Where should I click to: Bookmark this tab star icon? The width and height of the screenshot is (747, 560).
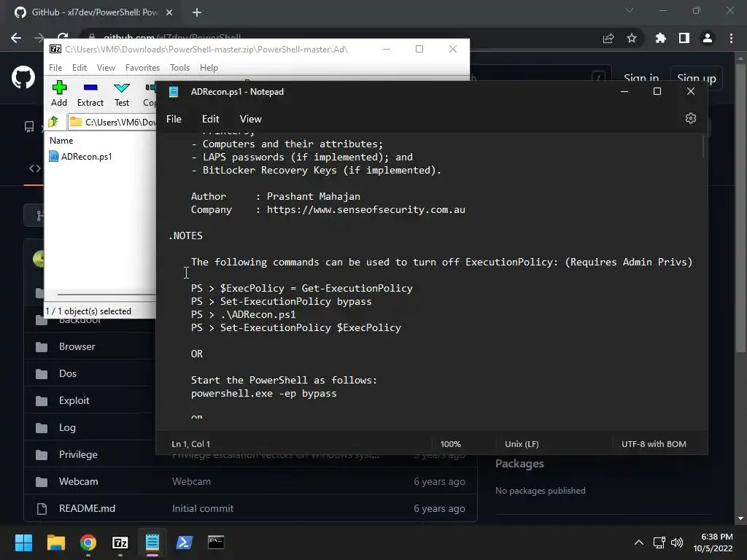pyautogui.click(x=632, y=38)
